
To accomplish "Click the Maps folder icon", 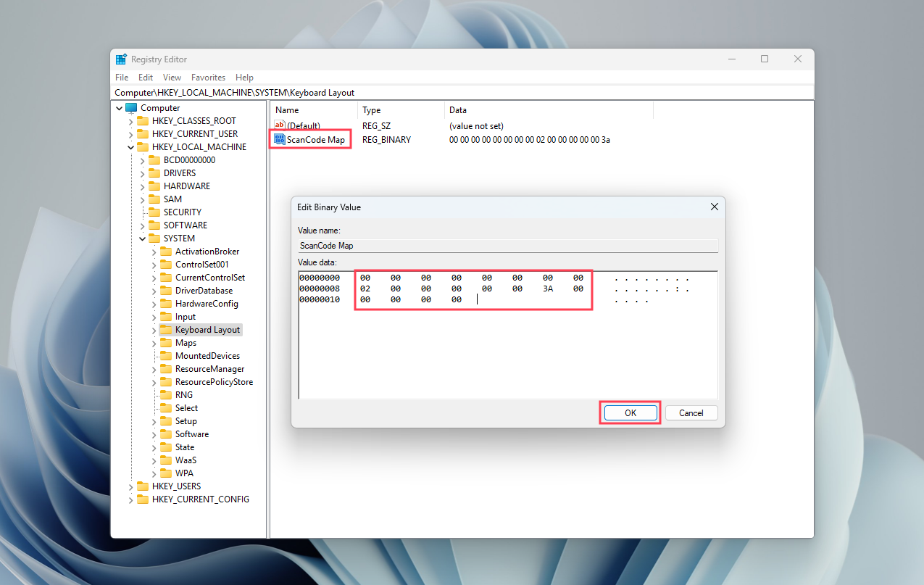I will [166, 343].
